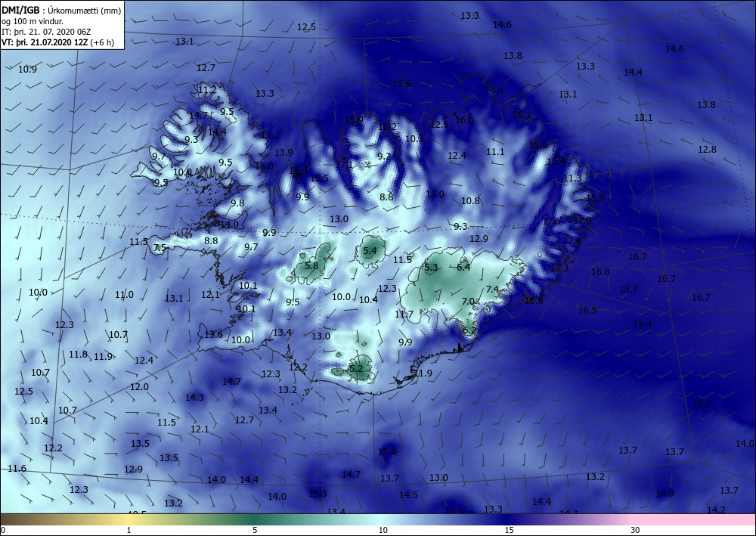The width and height of the screenshot is (756, 536).
Task: Select the 11.7 value on the map
Action: (x=404, y=314)
